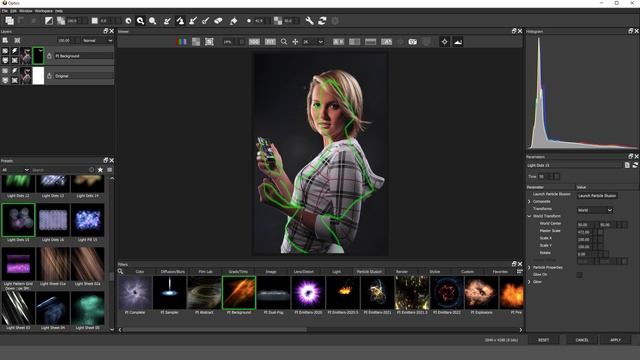Click the Master Scale value field
Viewport: 640px width, 360px height.
[585, 232]
